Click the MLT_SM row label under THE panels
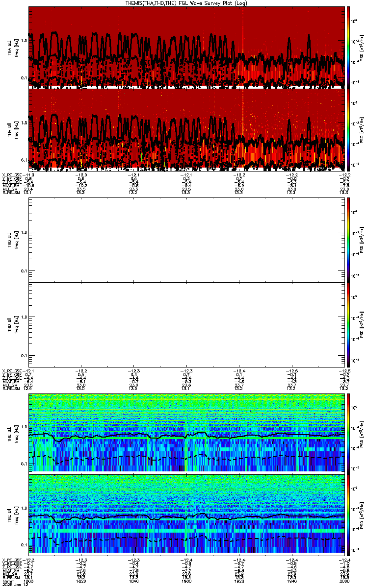The height and width of the screenshot is (588, 368). pos(10,574)
